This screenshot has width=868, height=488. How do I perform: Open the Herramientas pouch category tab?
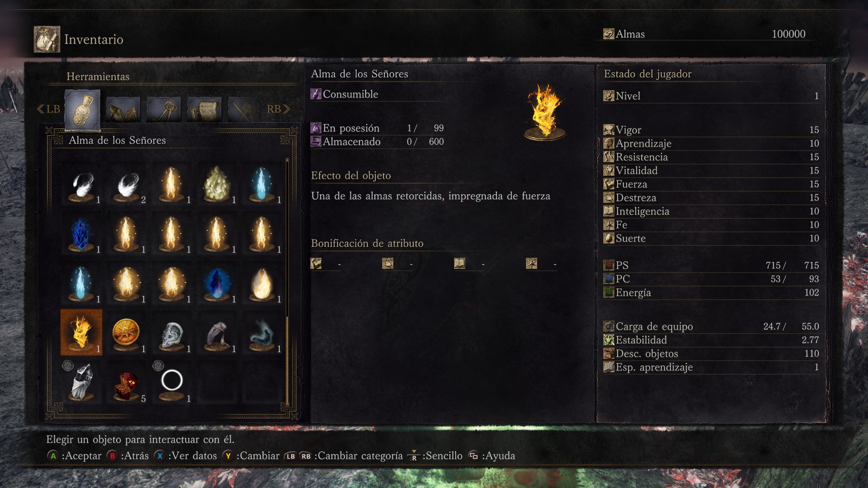point(82,110)
